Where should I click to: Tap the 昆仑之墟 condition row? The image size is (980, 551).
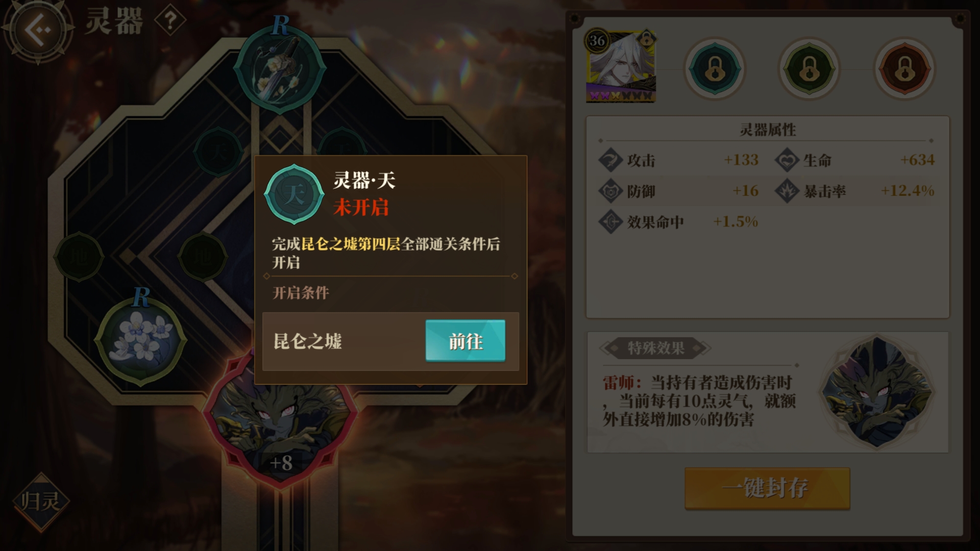tap(390, 341)
